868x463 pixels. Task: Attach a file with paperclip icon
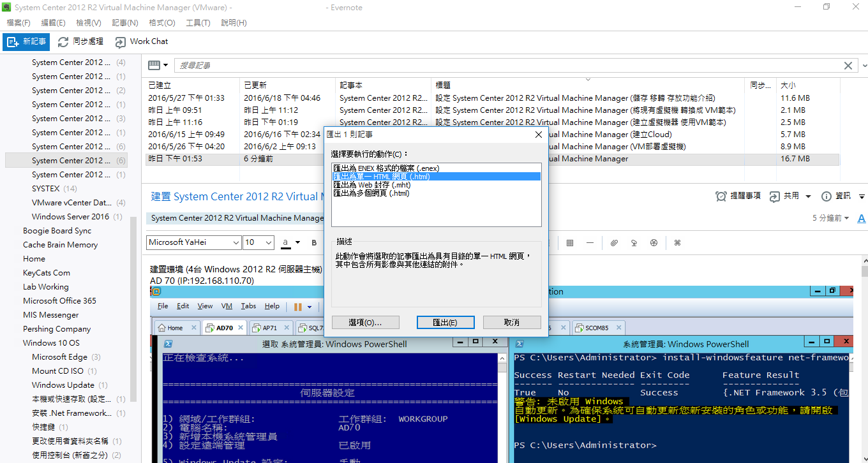614,243
